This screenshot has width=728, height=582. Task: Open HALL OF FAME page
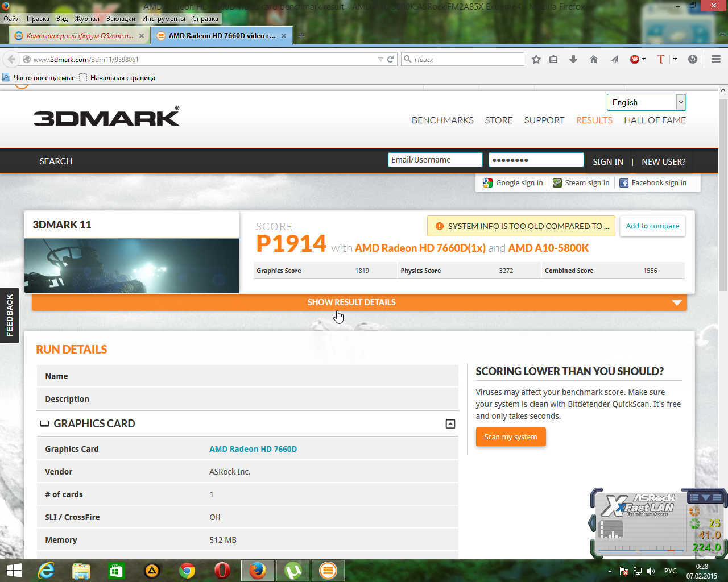click(x=655, y=120)
